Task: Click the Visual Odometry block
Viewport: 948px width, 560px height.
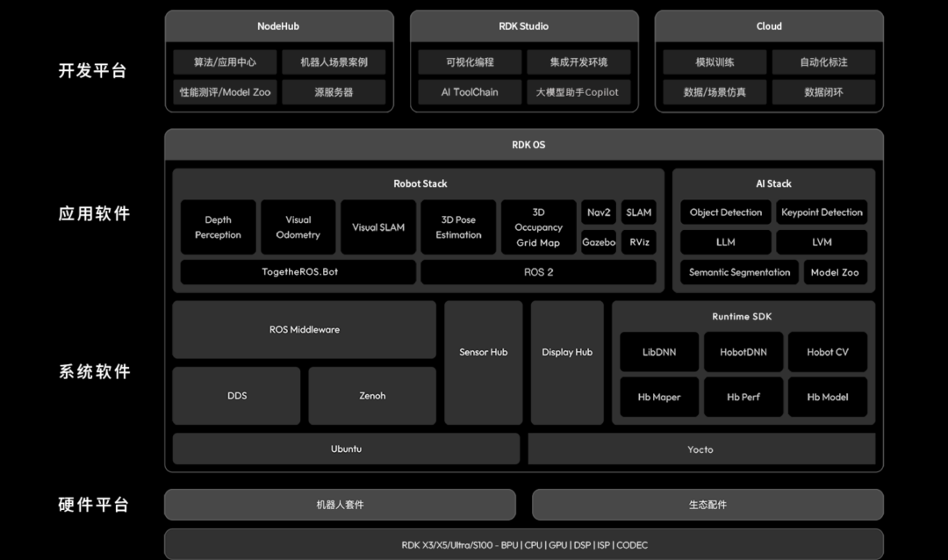Action: [x=298, y=226]
